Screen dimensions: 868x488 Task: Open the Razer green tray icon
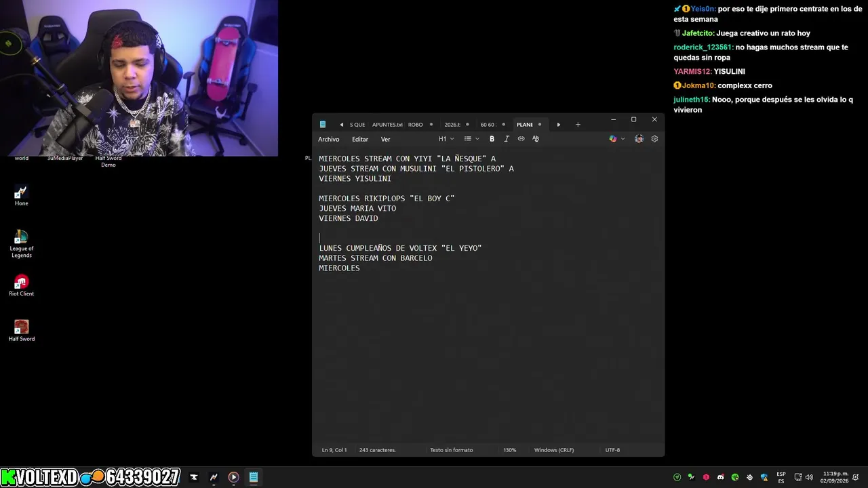pyautogui.click(x=735, y=477)
